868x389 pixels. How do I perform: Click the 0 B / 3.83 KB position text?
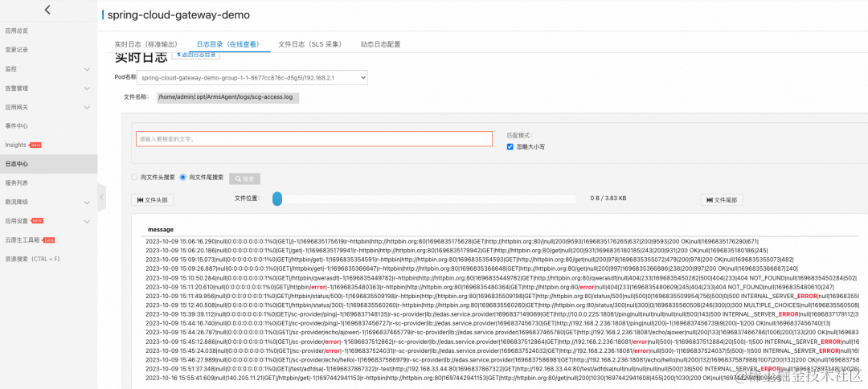[608, 198]
